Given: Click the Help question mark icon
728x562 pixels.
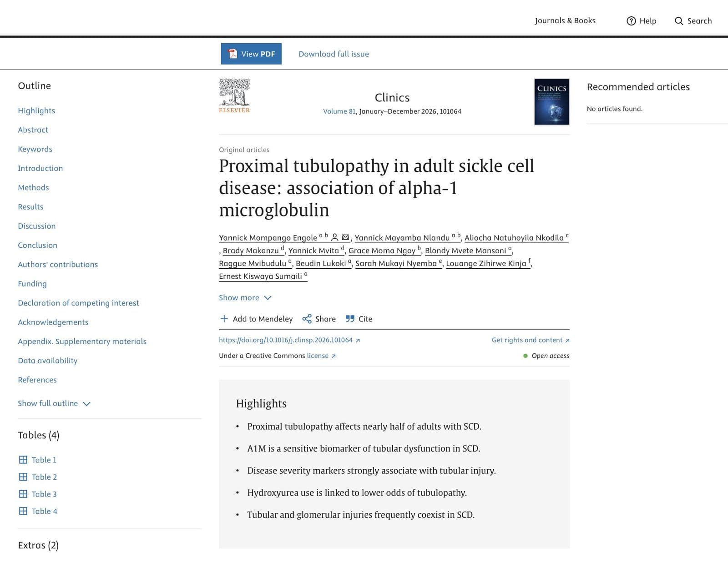Looking at the screenshot, I should point(631,21).
